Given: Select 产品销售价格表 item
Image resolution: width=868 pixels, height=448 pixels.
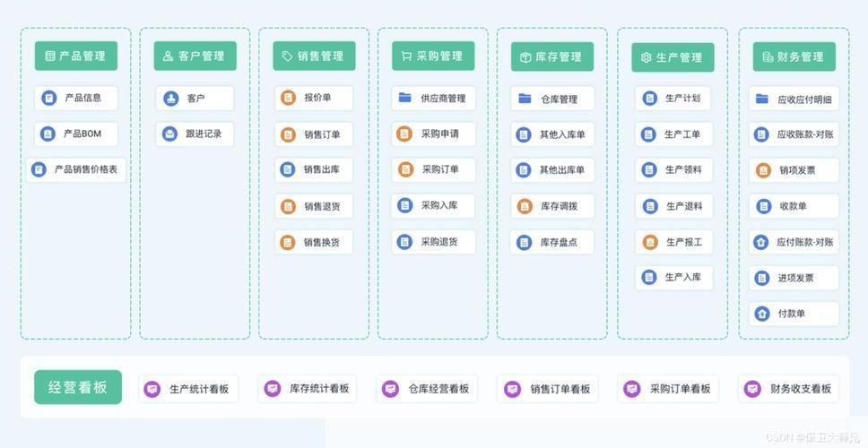Looking at the screenshot, I should pyautogui.click(x=76, y=169).
